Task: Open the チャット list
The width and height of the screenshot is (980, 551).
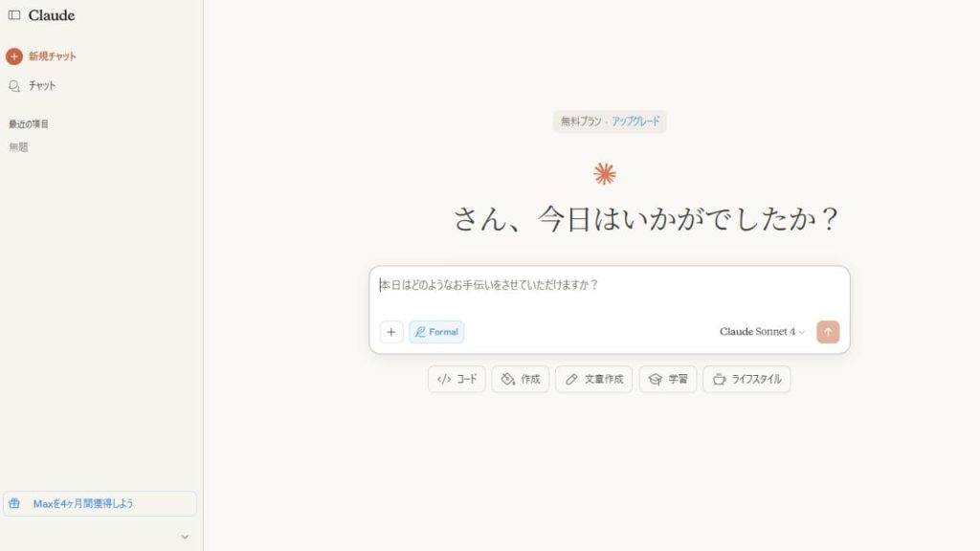Action: coord(33,85)
